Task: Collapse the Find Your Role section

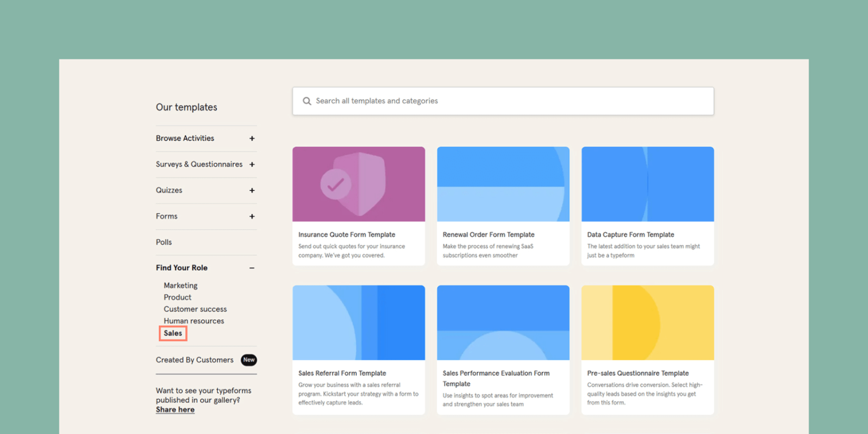Action: point(252,268)
